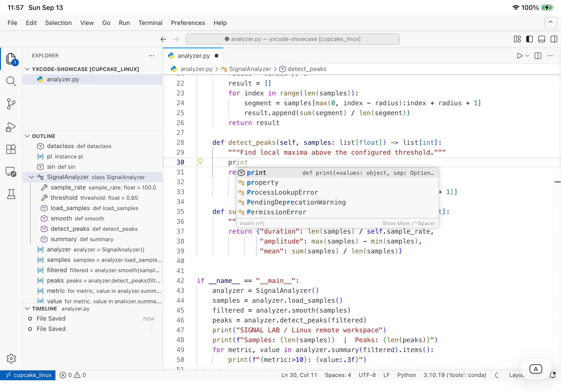This screenshot has width=561, height=392.
Task: Change LF end of line sequence
Action: 386,375
